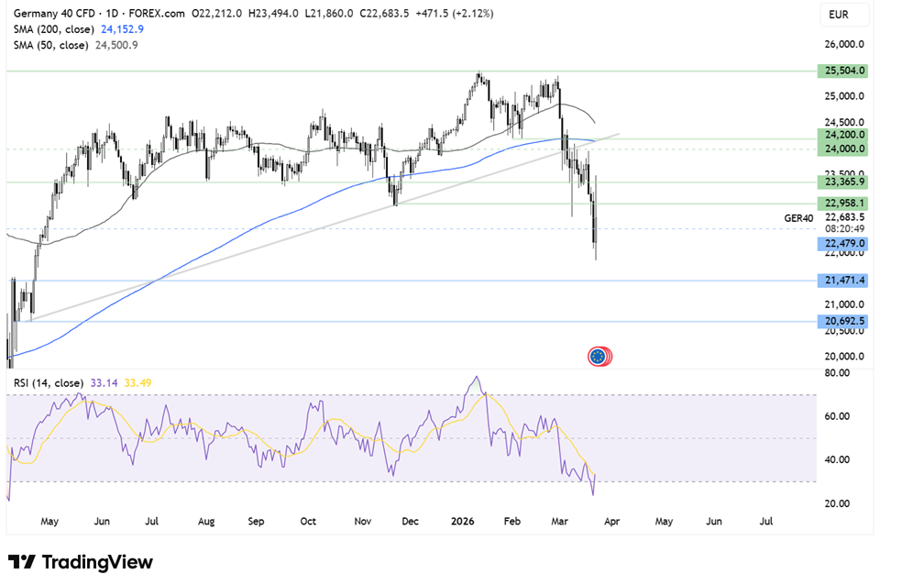Click the 22,479.0 blue price label
The height and width of the screenshot is (585, 924).
coord(842,244)
